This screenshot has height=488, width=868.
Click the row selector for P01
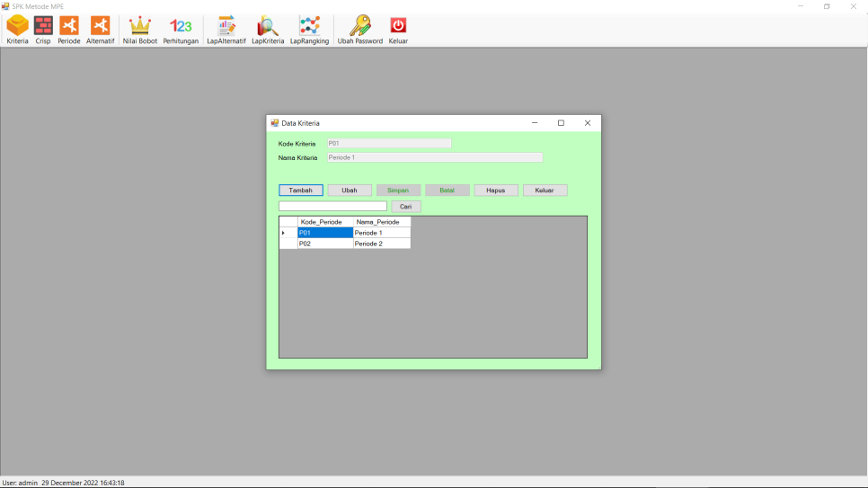pos(288,233)
